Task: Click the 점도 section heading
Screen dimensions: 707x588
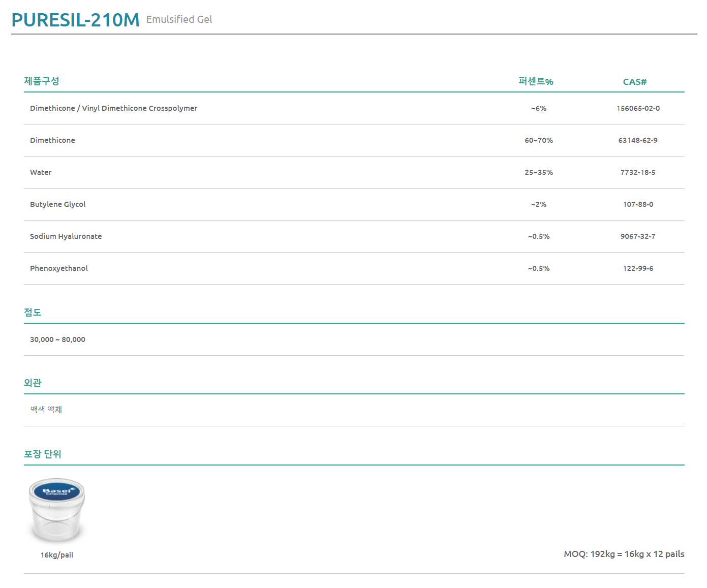Action: coord(33,312)
